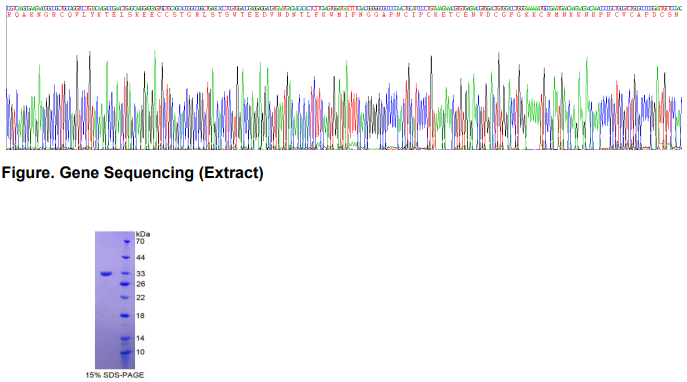Click the 10 kDa marker label
This screenshot has height=382, width=687.
point(140,352)
